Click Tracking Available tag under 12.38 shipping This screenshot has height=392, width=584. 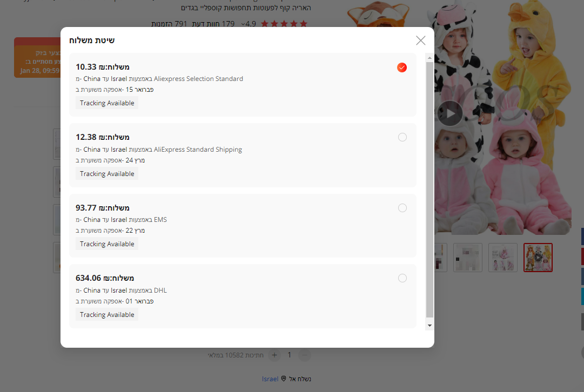107,174
